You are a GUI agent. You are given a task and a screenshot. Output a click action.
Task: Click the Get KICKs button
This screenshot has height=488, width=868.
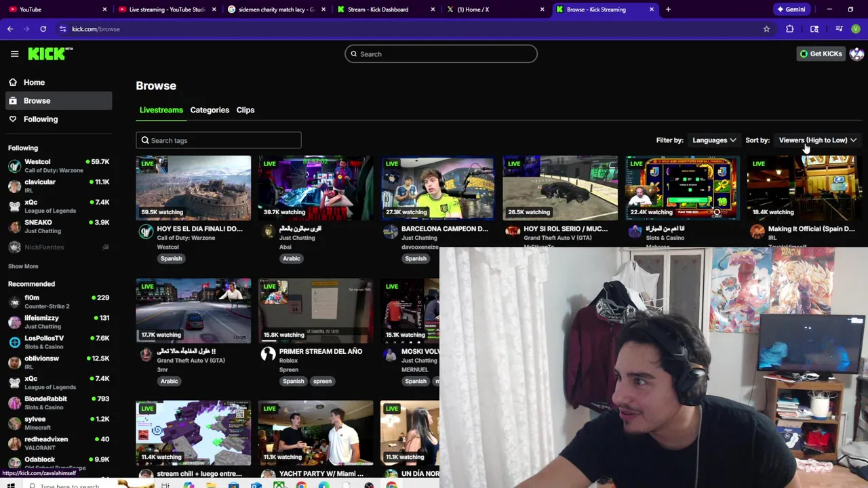[x=821, y=54]
